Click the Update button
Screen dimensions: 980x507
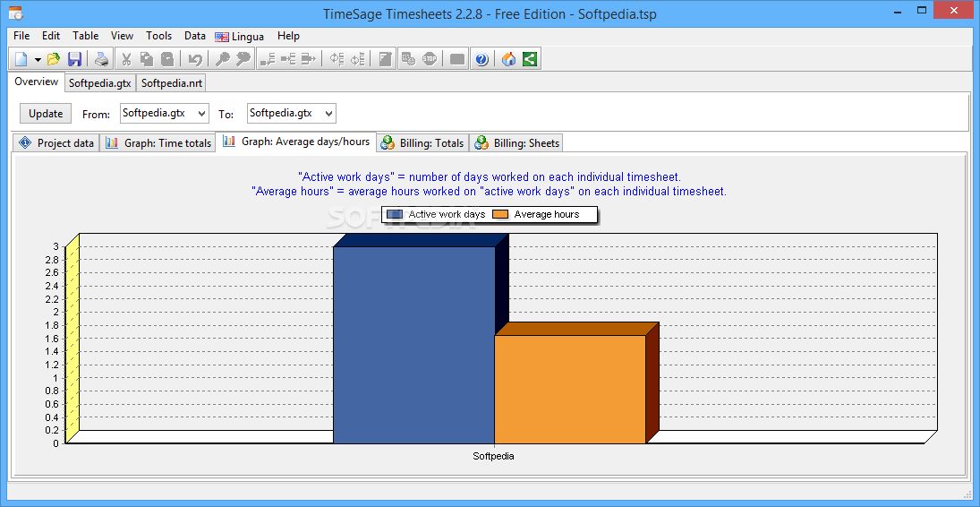coord(46,113)
